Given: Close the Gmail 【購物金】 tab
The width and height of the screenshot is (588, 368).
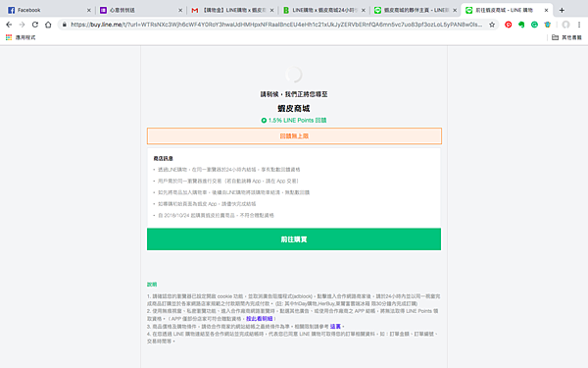Looking at the screenshot, I should click(271, 10).
